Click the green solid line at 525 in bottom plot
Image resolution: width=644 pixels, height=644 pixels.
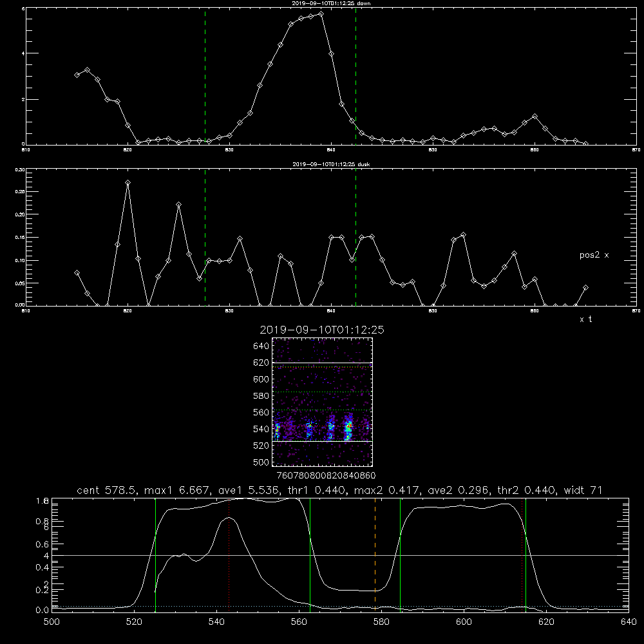click(x=156, y=554)
